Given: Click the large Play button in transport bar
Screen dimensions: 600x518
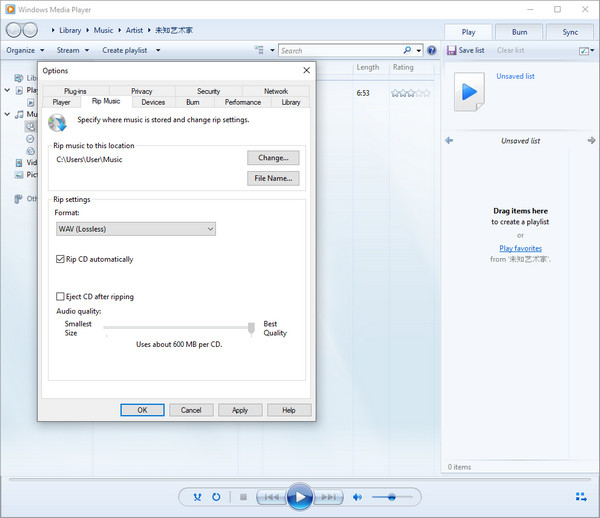Looking at the screenshot, I should 300,497.
